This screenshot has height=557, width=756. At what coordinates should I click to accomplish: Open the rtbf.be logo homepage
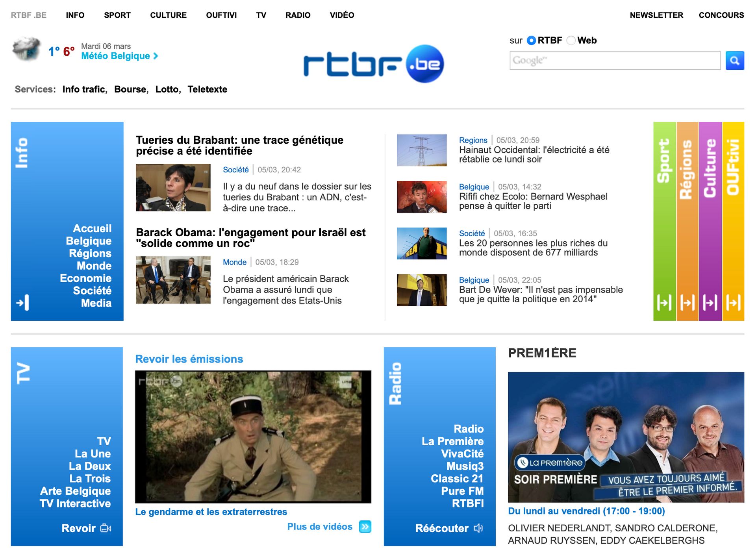373,64
